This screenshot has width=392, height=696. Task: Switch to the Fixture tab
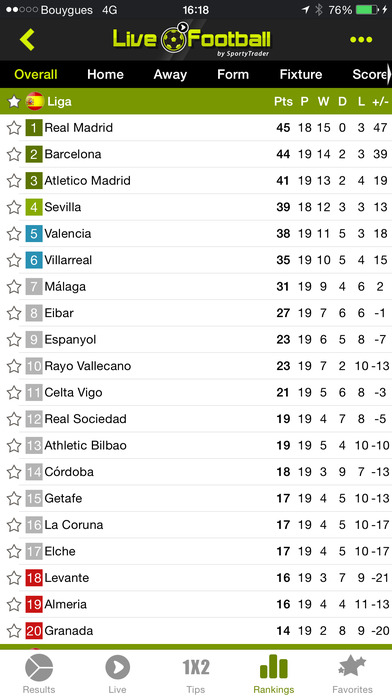tap(301, 74)
